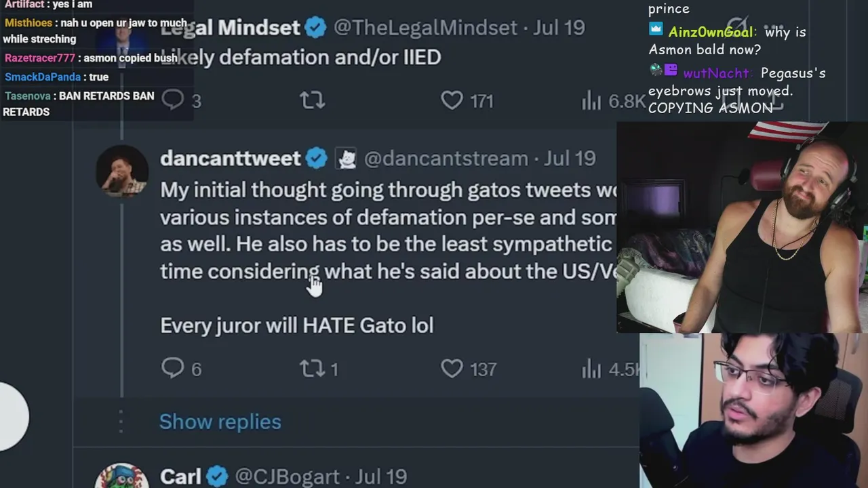Click the cat affiliate badge next to dancanttweet
Screen dimensions: 868x488
pyautogui.click(x=347, y=159)
